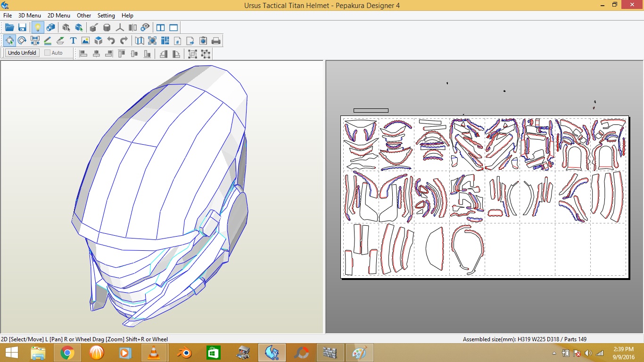Open Blender from the taskbar
Screen dimensions: 644x362
pyautogui.click(x=184, y=353)
